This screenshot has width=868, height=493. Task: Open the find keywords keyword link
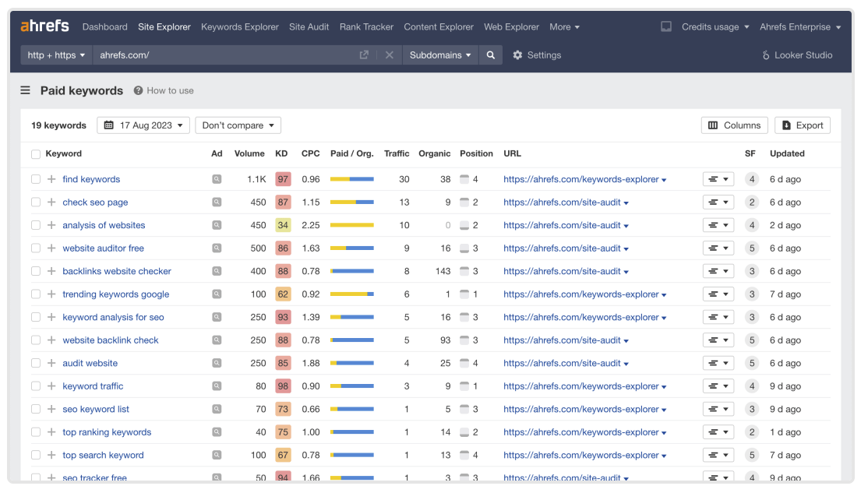[91, 179]
